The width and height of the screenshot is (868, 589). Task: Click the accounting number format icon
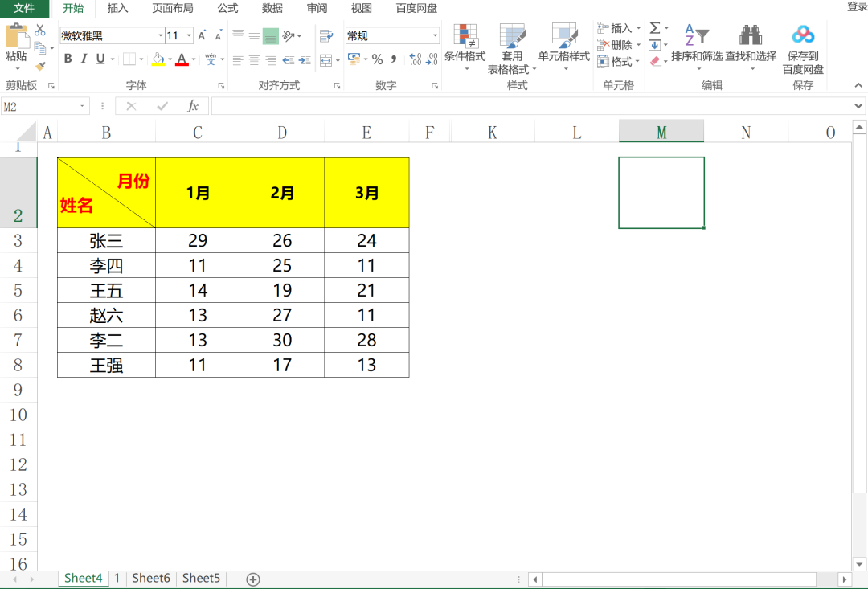pyautogui.click(x=354, y=59)
